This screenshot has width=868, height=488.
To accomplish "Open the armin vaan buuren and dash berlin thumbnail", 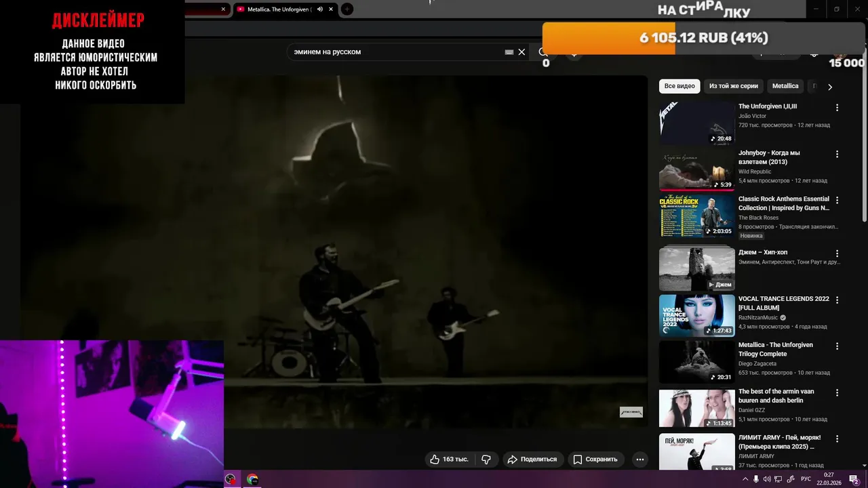I will (x=697, y=408).
